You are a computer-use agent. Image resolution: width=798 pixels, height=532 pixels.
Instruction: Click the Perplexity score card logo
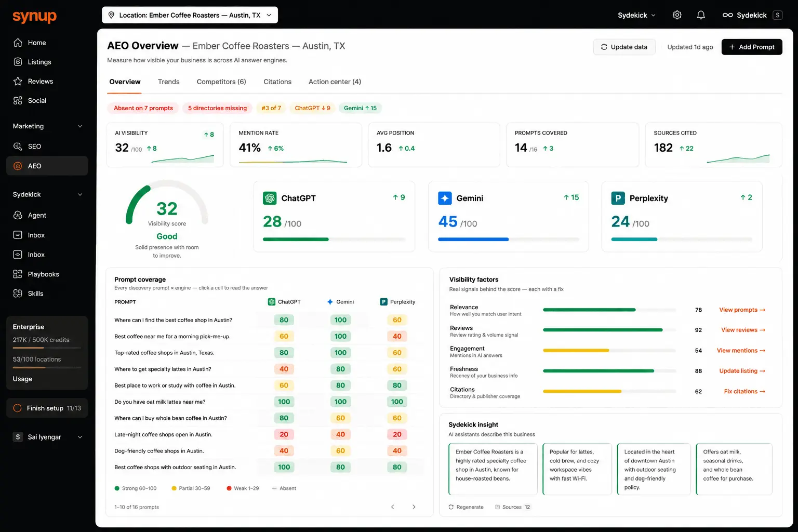[x=618, y=198]
